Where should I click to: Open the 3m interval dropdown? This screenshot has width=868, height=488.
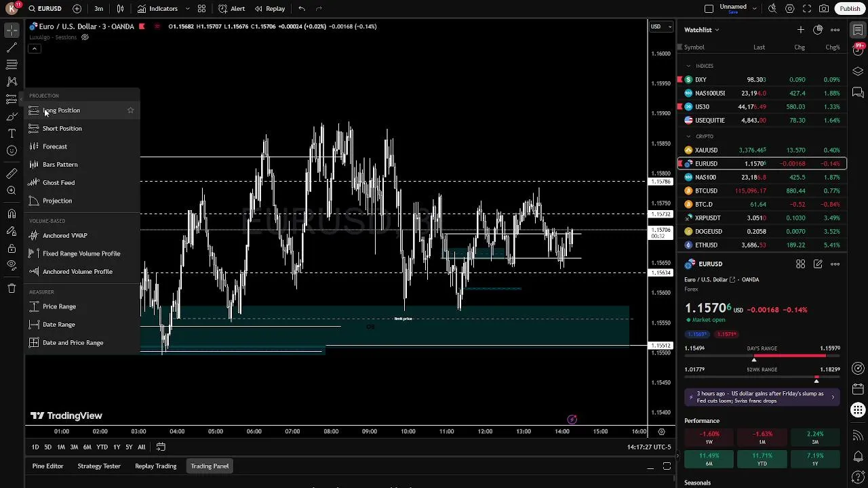(99, 9)
